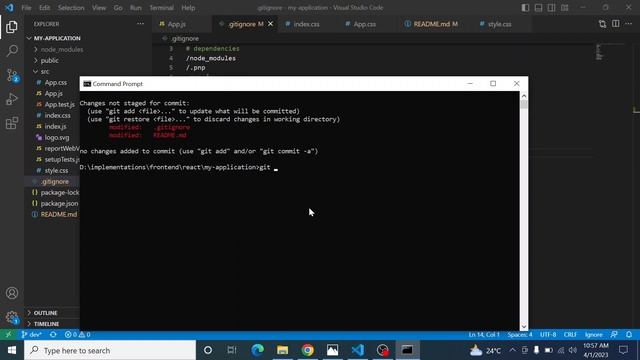Screen dimensions: 640x360
Task: Click CRLF end of line setting
Action: (x=570, y=335)
